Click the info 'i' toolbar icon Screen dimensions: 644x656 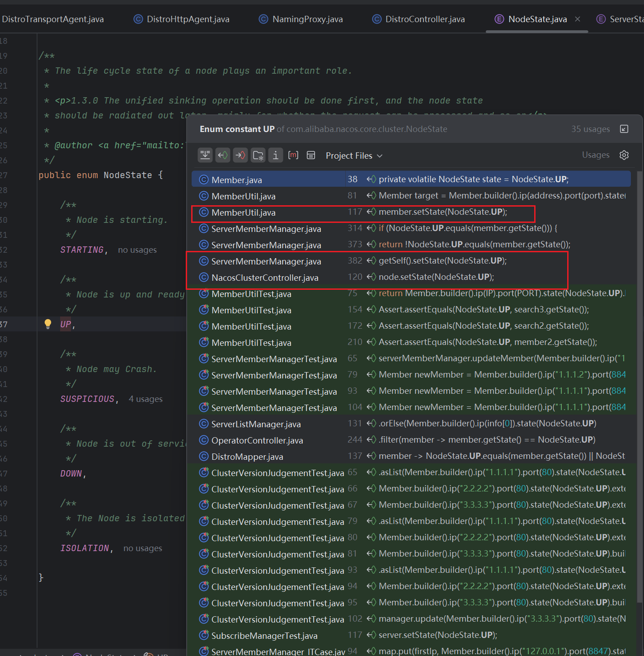pos(275,156)
